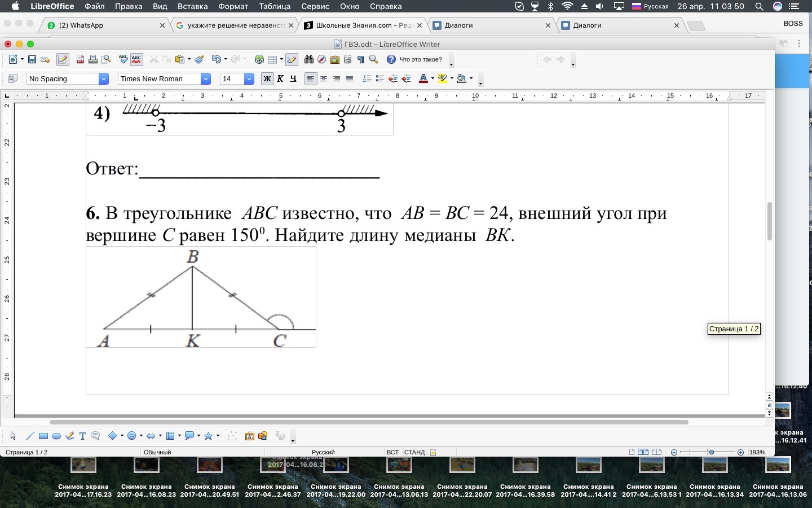Apply the yellow highlighting color
The width and height of the screenshot is (812, 508).
coord(443,79)
